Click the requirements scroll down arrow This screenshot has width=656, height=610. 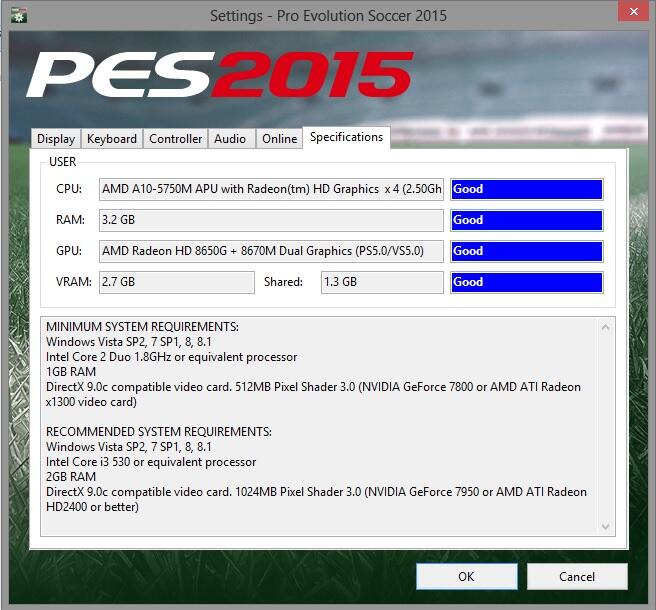[605, 526]
